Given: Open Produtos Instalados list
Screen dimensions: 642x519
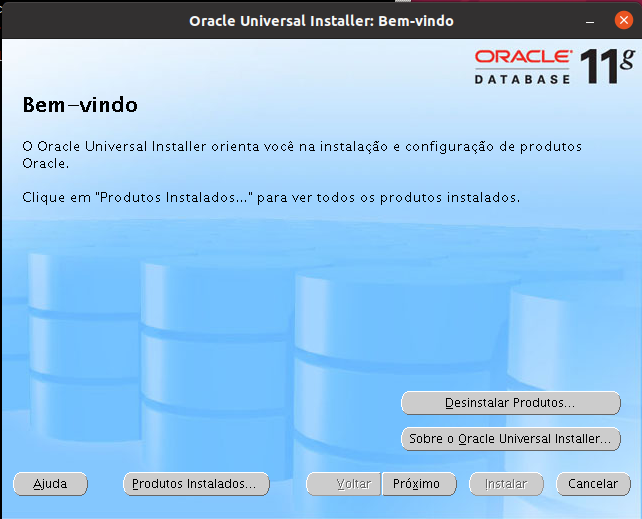Looking at the screenshot, I should (x=196, y=484).
